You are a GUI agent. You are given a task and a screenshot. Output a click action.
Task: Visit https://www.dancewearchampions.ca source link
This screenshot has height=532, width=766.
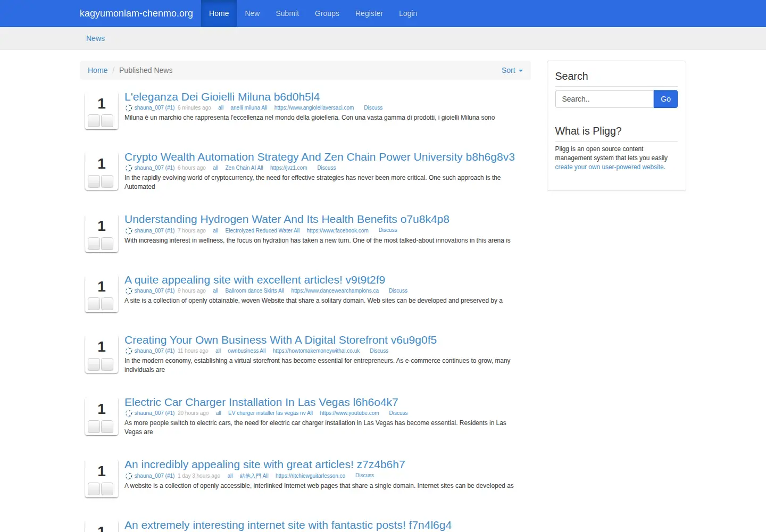[x=335, y=291]
